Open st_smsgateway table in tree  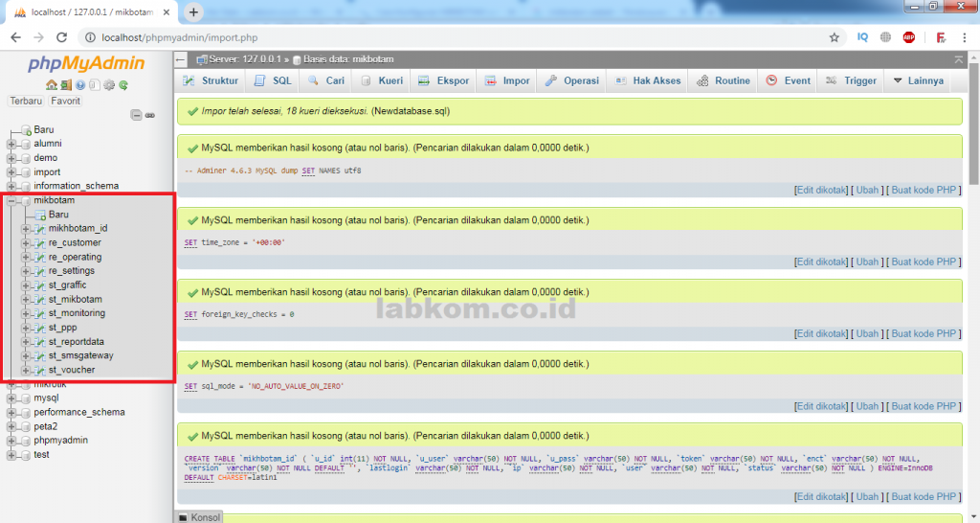tap(80, 356)
